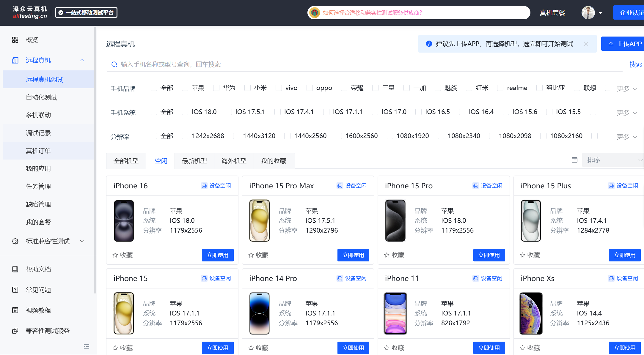
Task: Enable the IOS 18.0 system checkbox
Action: coord(185,112)
